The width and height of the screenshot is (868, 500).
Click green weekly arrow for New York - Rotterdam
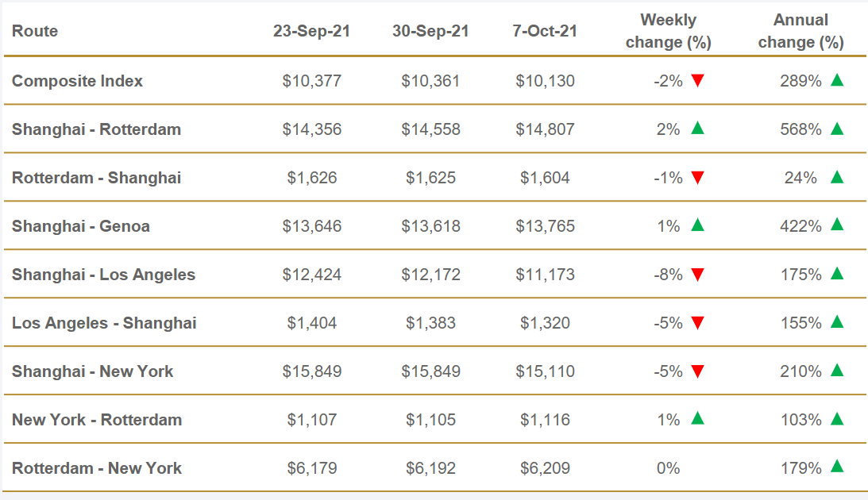tap(698, 419)
